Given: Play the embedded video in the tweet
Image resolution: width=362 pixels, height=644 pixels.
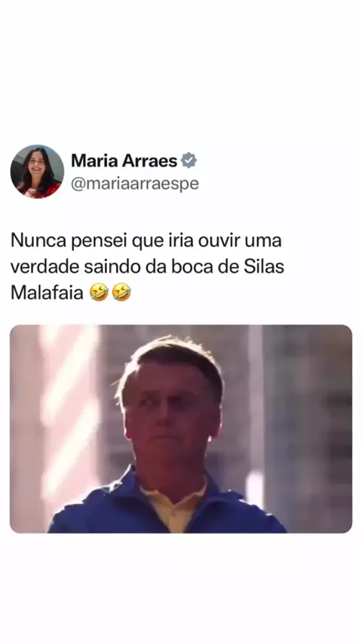Looking at the screenshot, I should click(x=181, y=429).
